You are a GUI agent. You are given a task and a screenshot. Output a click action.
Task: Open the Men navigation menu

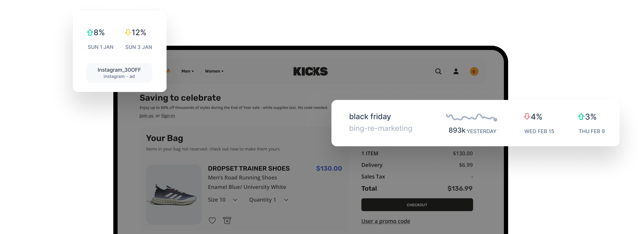187,71
